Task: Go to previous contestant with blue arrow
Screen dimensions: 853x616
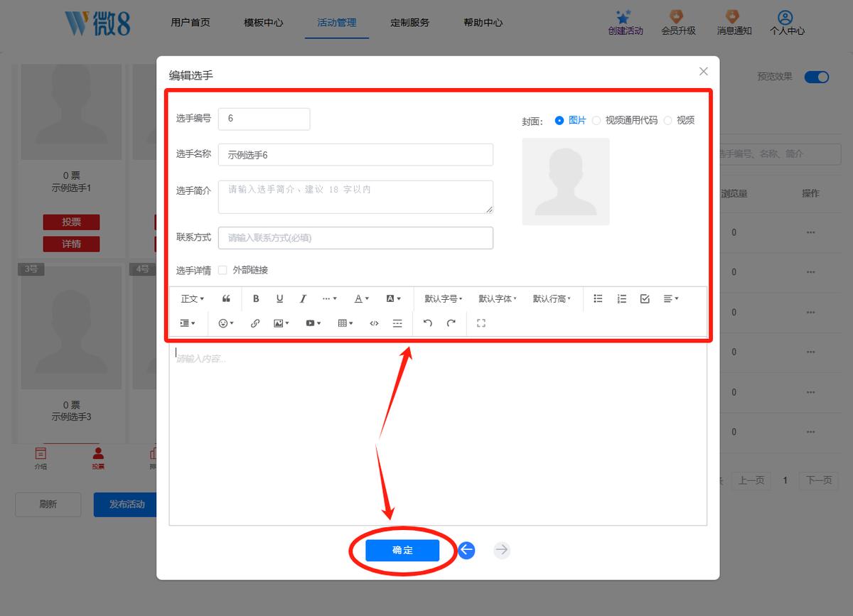Action: pyautogui.click(x=466, y=550)
